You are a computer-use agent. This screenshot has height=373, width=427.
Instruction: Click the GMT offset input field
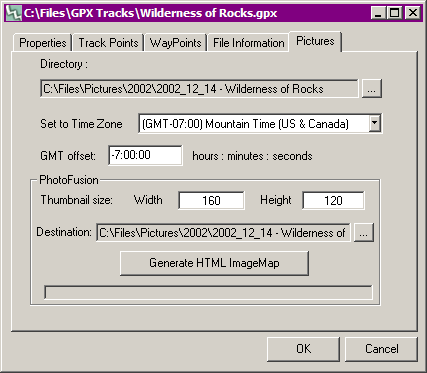pyautogui.click(x=145, y=155)
